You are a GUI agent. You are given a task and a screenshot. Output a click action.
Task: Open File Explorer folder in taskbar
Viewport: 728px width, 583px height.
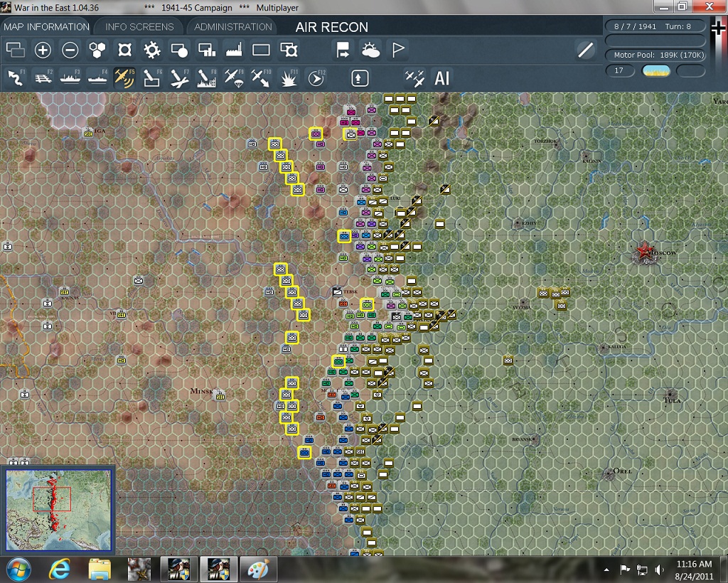100,569
